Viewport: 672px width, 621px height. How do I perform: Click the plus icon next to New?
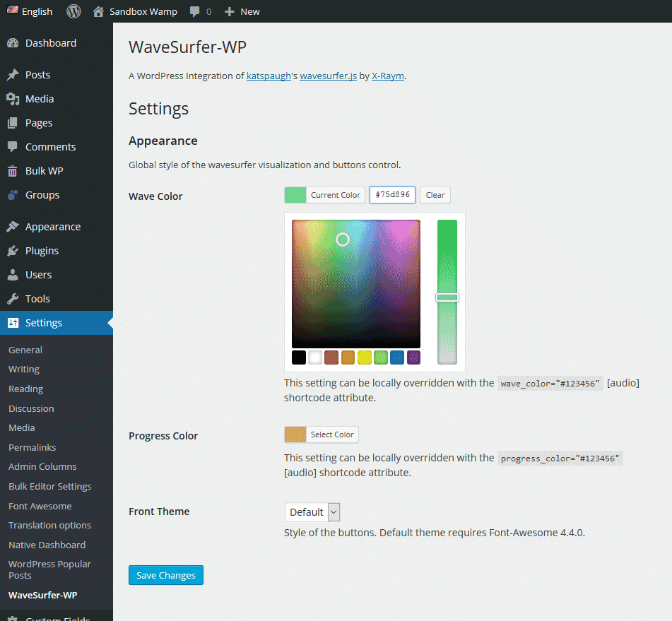tap(229, 12)
